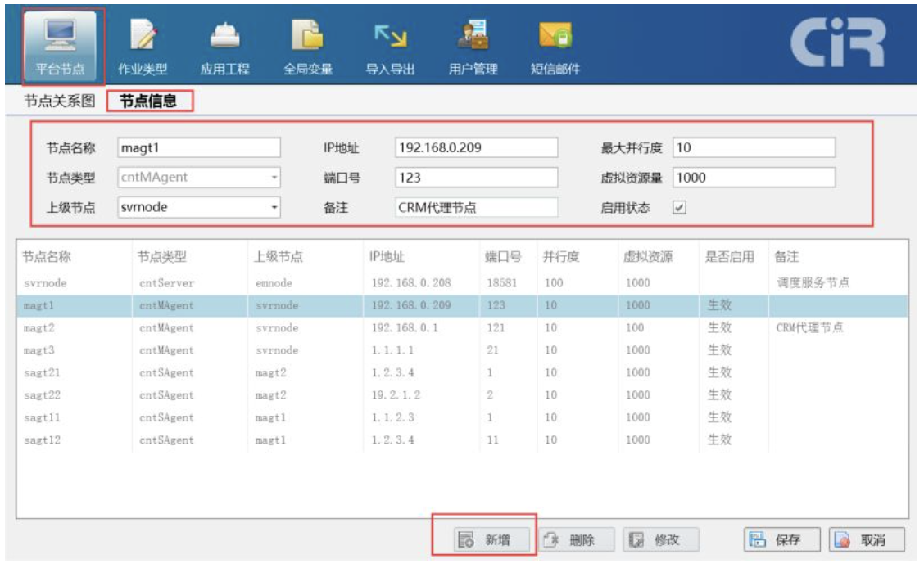Select the svrnode row name cell
The width and height of the screenshot is (924, 568).
coord(45,283)
